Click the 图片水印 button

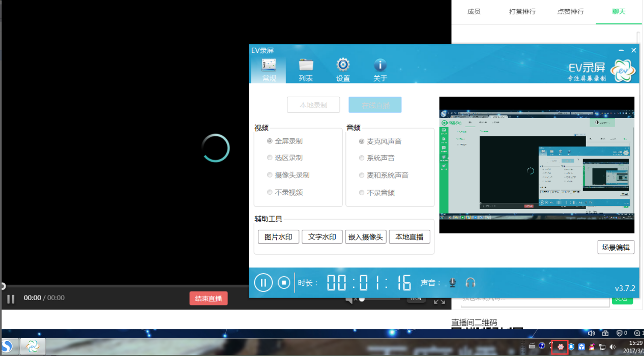278,237
